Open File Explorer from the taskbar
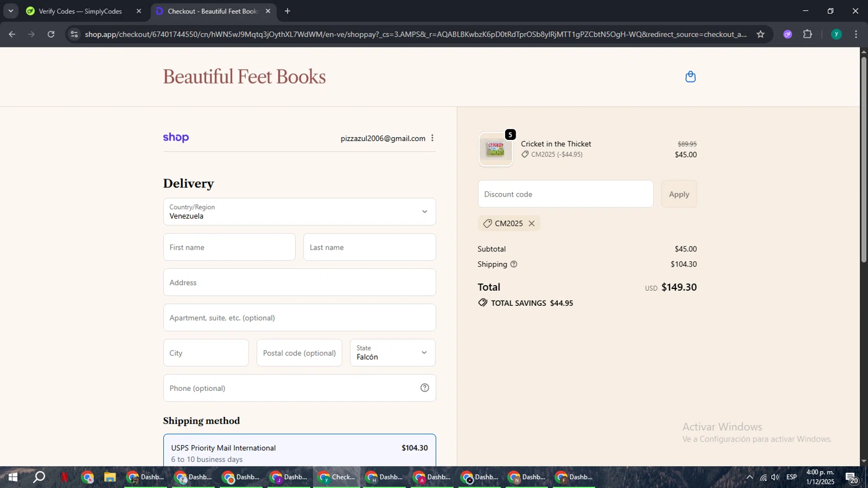Screen dimensions: 868x488 click(x=110, y=477)
